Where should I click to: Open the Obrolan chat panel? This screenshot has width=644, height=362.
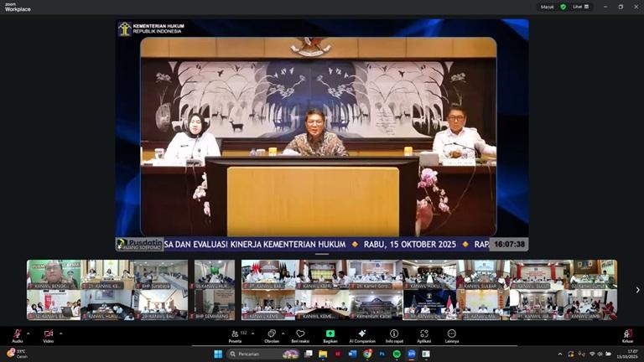tap(272, 336)
